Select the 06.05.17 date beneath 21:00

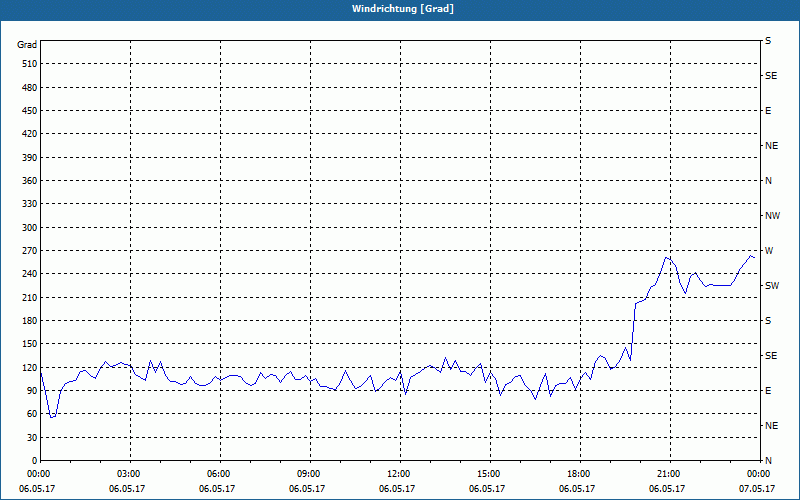(667, 489)
